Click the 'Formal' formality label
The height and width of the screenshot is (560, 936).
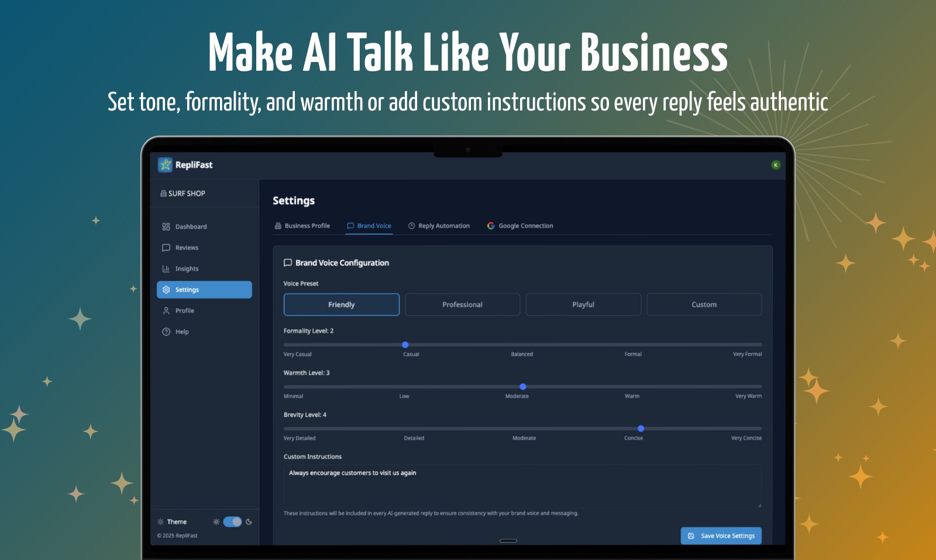[633, 354]
